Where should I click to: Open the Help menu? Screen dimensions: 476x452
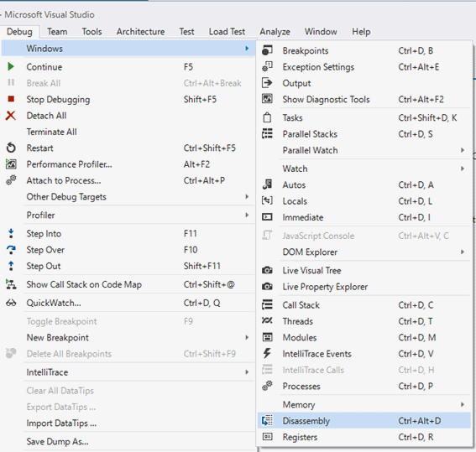361,32
